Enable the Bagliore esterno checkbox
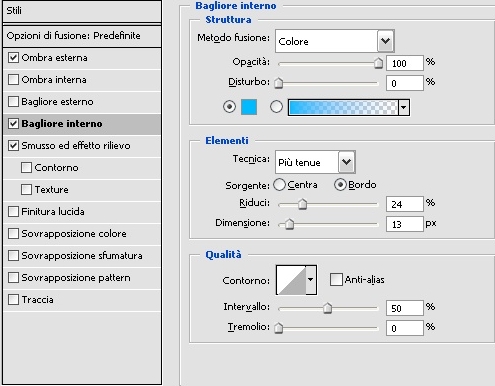The image size is (495, 386). tap(13, 102)
